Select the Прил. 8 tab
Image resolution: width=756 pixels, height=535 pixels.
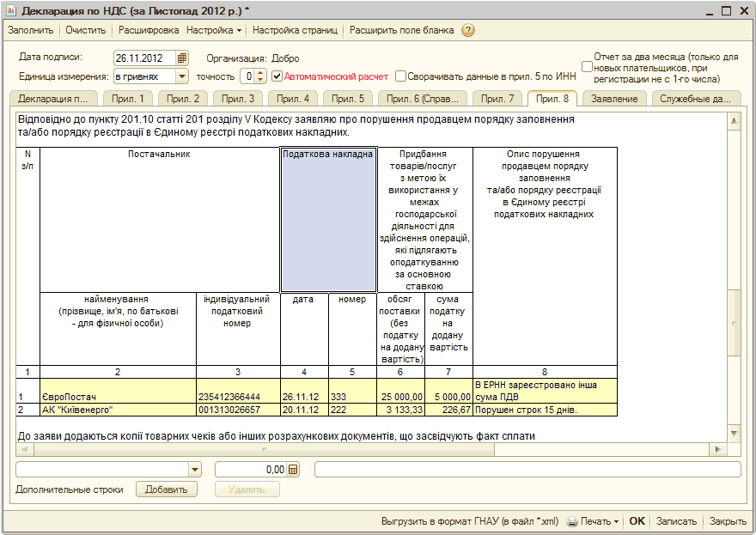(552, 98)
